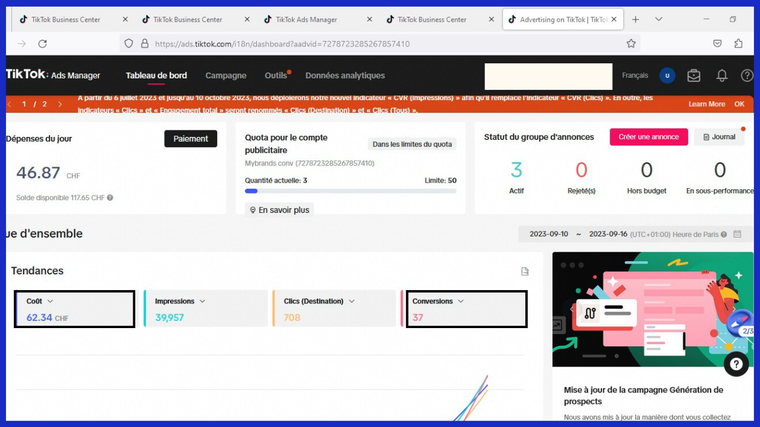This screenshot has height=427, width=760.
Task: Go to next announcement in banner
Action: 60,104
